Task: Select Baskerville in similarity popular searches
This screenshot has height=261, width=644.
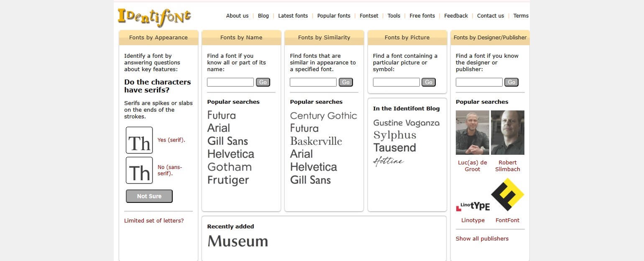Action: (316, 141)
